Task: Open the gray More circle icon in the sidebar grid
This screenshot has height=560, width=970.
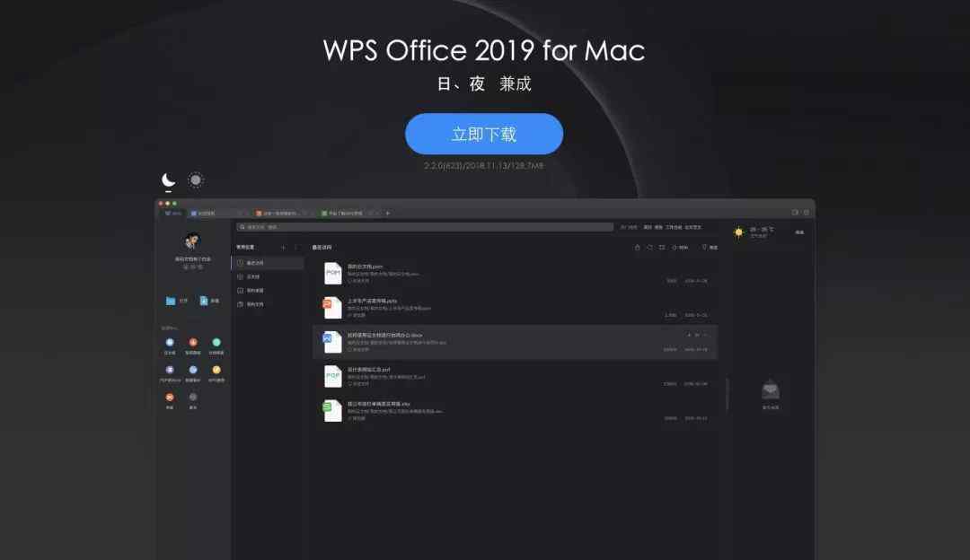Action: pos(193,397)
